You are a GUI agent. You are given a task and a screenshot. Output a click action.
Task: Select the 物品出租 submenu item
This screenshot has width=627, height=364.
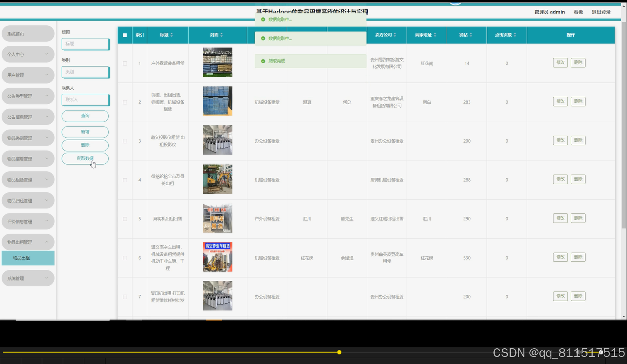pyautogui.click(x=28, y=258)
